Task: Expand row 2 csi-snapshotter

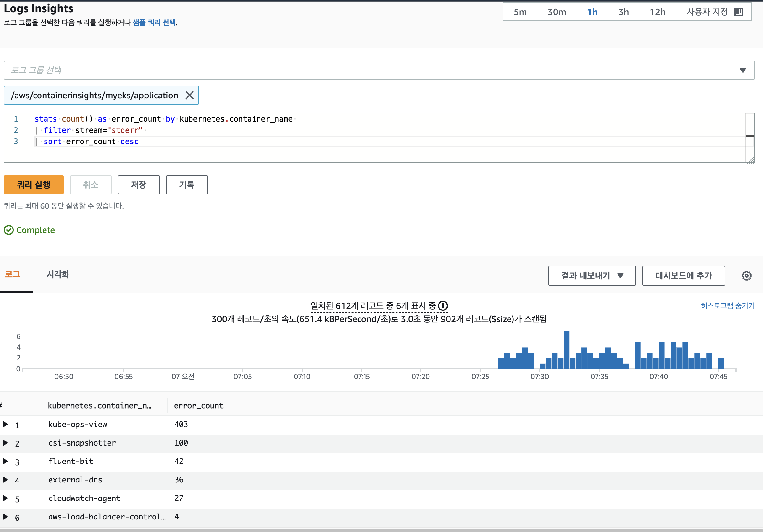Action: coord(5,443)
